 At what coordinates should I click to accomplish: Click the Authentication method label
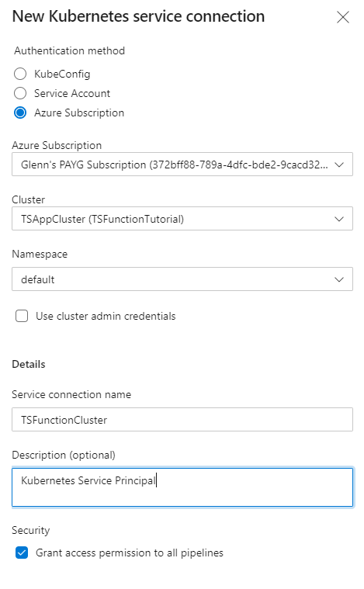pos(70,50)
